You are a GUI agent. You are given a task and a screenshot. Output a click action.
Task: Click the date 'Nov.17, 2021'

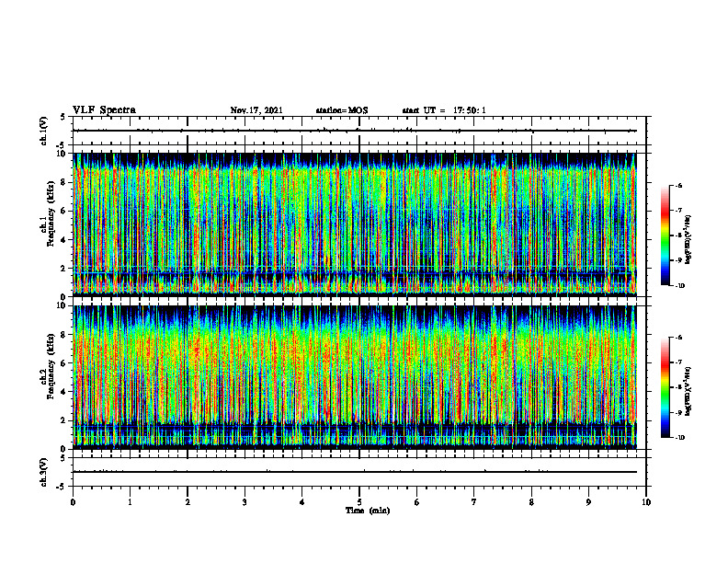click(256, 110)
